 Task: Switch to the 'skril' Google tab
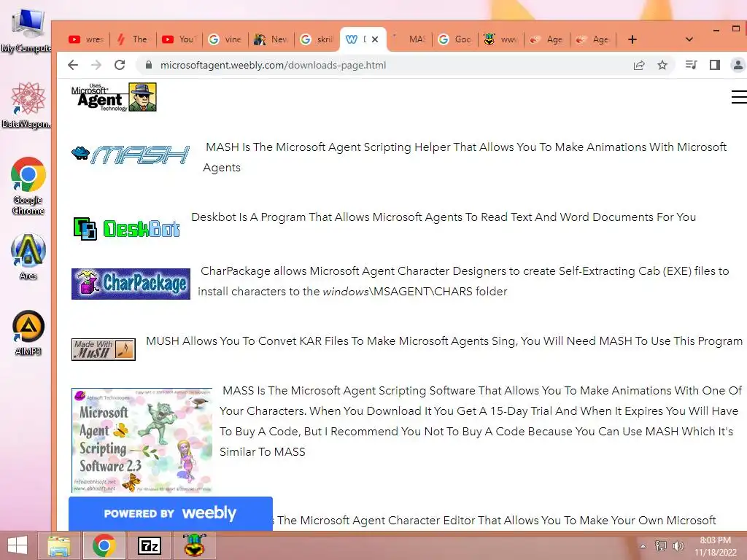click(317, 39)
